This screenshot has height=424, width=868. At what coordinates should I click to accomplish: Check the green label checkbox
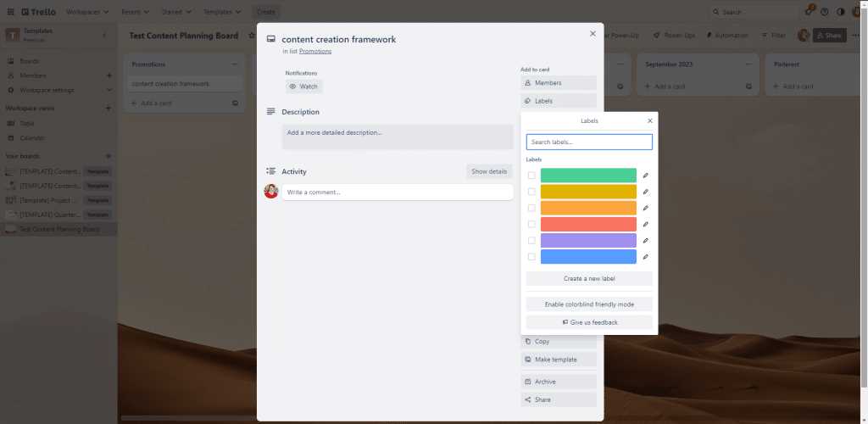click(x=531, y=176)
